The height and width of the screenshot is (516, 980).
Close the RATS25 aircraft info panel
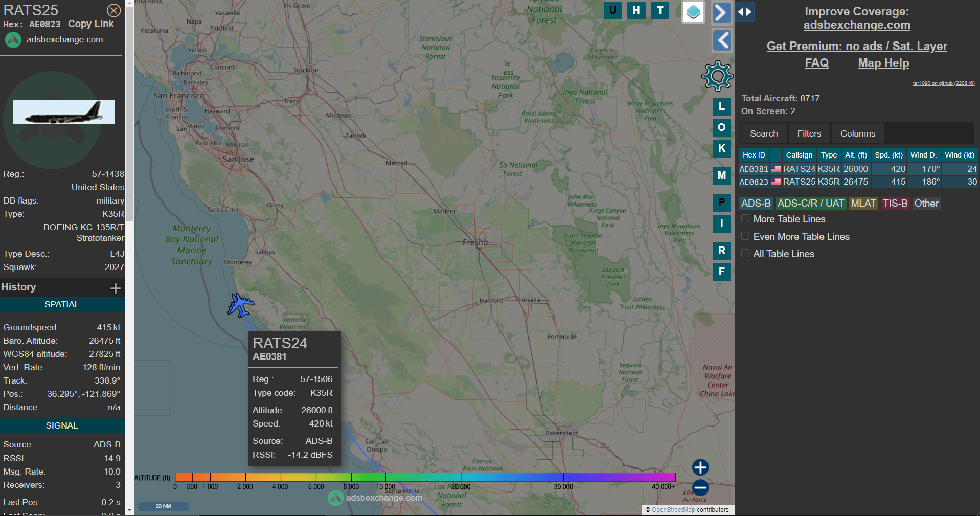coord(113,10)
